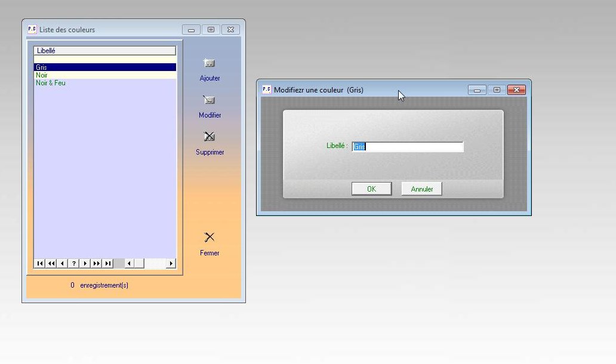The image size is (616, 364).
Task: Click the Ajouter icon to add a color
Action: point(210,63)
